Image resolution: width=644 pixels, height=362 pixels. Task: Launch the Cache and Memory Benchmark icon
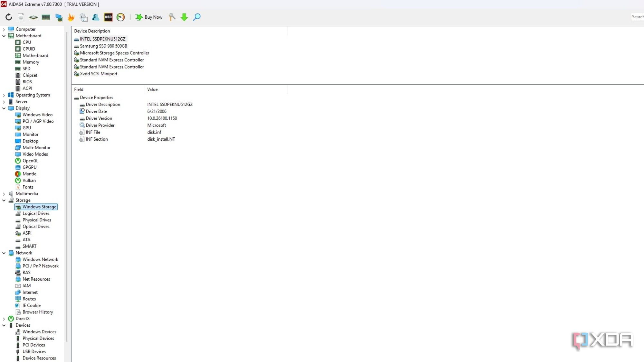(x=46, y=17)
